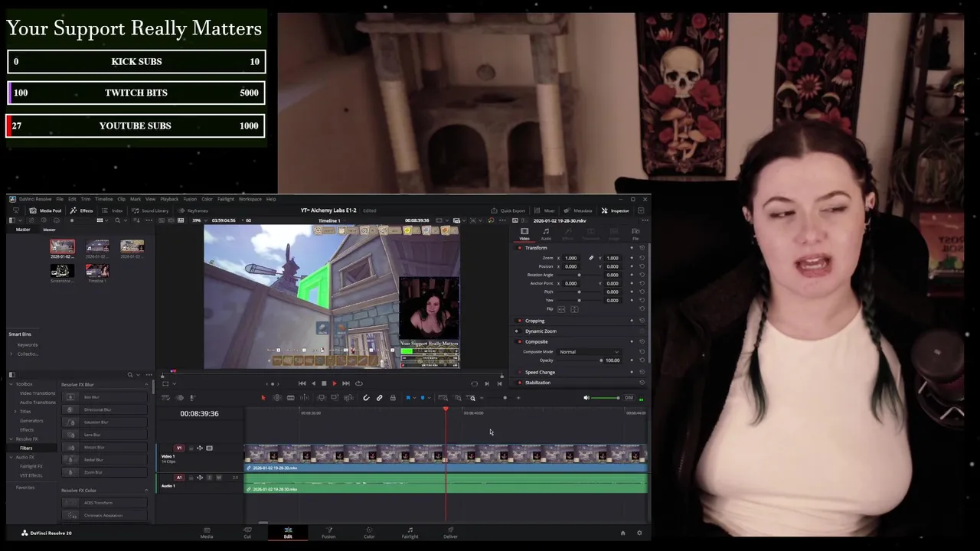Image resolution: width=980 pixels, height=551 pixels.
Task: Click the flip vertical button in Transform
Action: 574,309
